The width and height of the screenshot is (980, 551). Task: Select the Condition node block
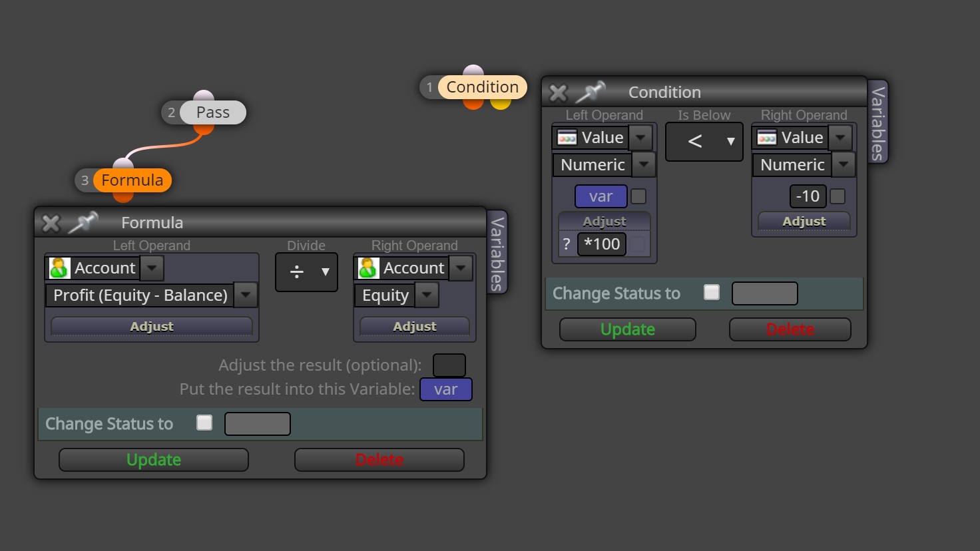coord(482,87)
